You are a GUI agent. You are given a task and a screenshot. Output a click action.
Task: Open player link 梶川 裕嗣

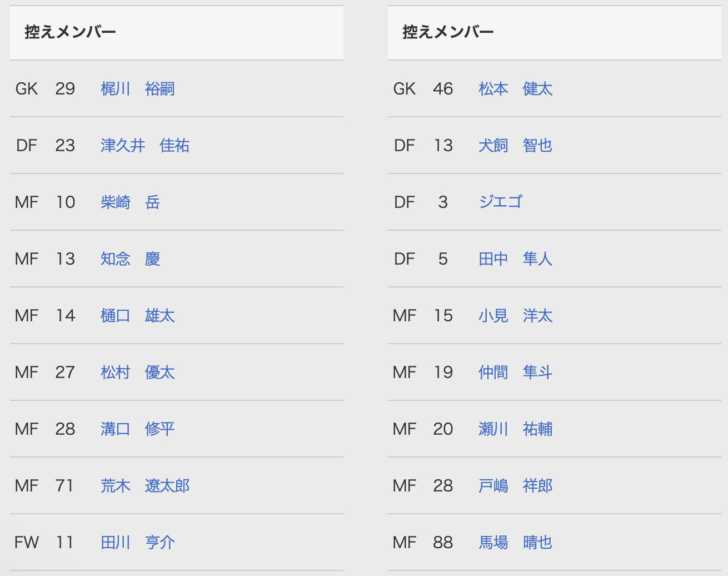[x=138, y=89]
